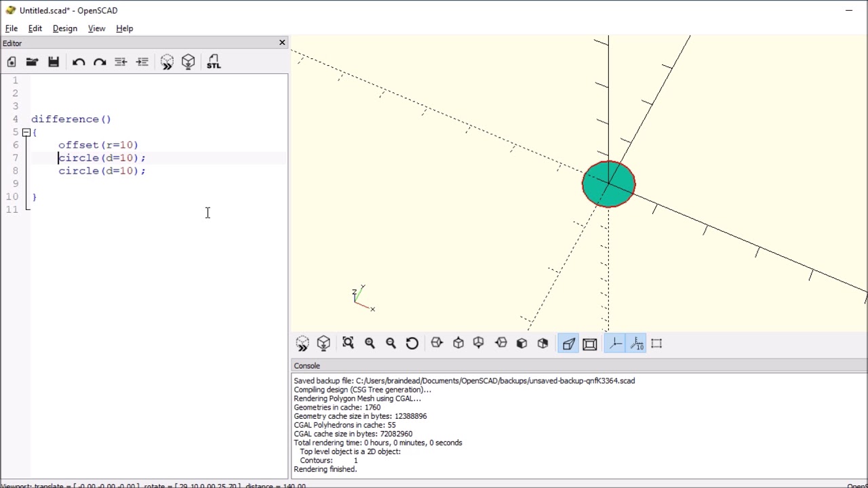
Task: Toggle Show Axes
Action: coord(615,344)
